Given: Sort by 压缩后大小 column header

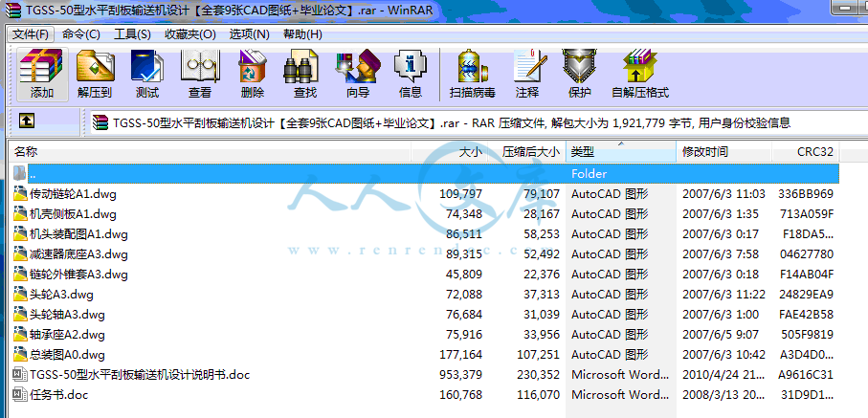Looking at the screenshot, I should 526,152.
